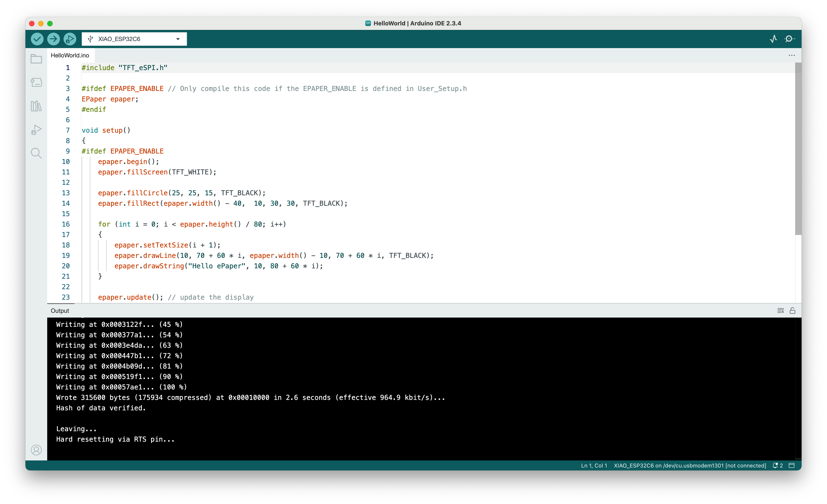Open the Search sidebar panel

pos(36,153)
